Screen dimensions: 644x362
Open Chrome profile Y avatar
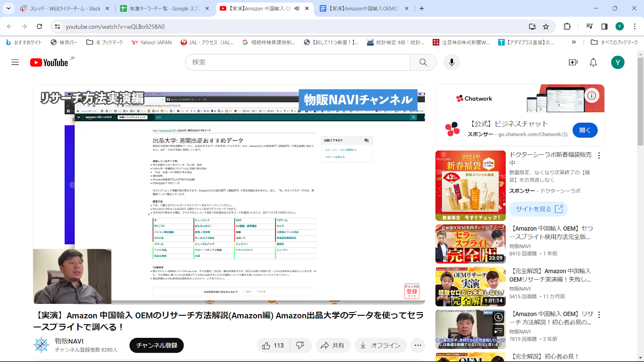tap(619, 27)
